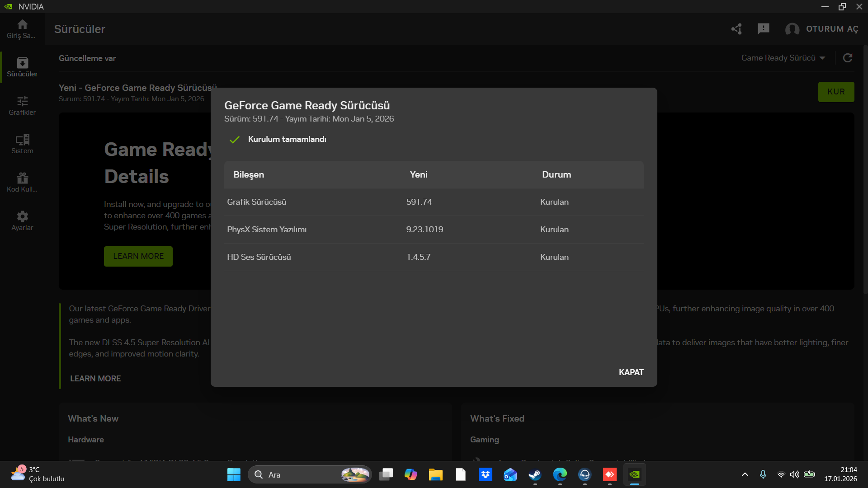Click Kurulan status in HD Ses row
The width and height of the screenshot is (868, 488).
click(554, 257)
